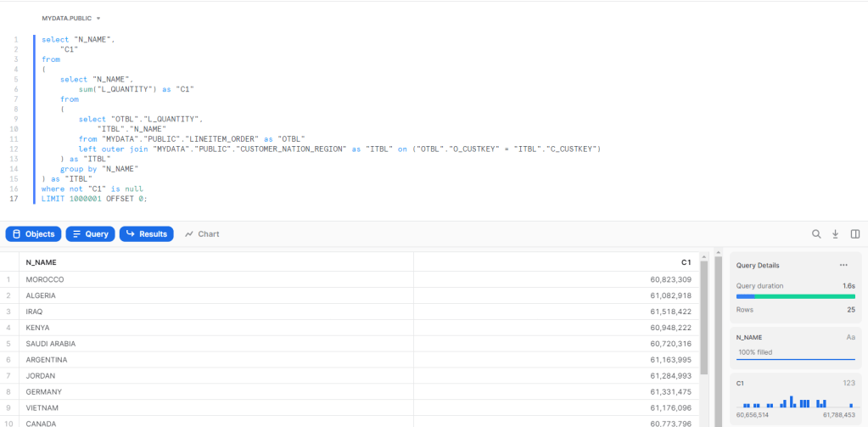The height and width of the screenshot is (427, 868).
Task: Click the download results icon
Action: (835, 234)
